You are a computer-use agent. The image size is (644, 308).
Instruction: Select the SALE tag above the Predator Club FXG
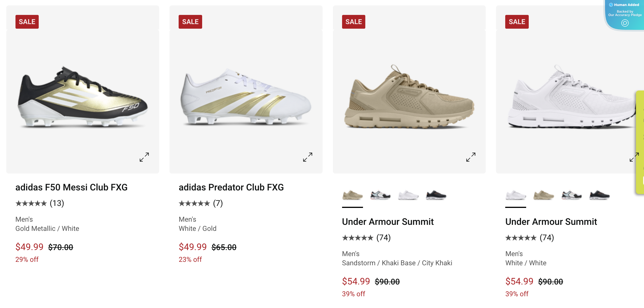[x=190, y=22]
